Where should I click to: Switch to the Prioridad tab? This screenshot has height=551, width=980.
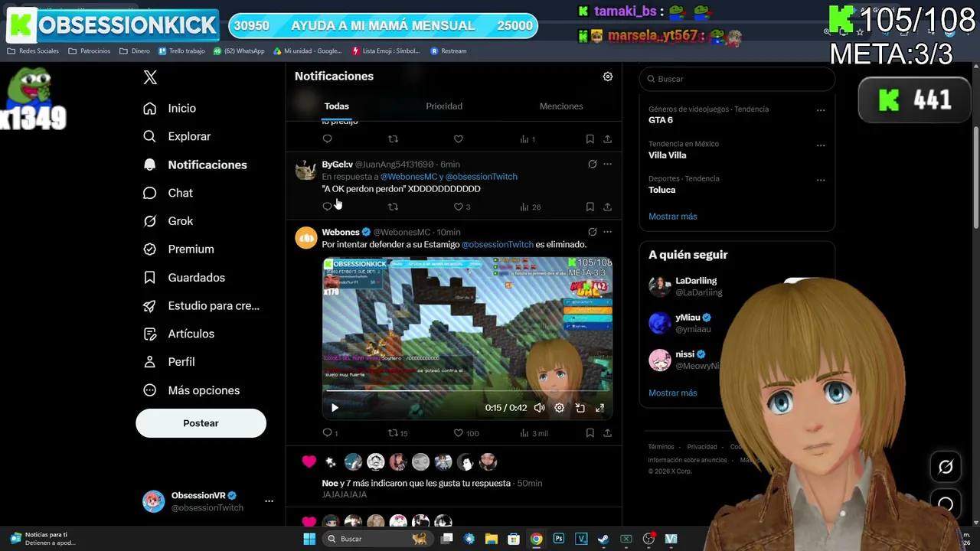(444, 106)
